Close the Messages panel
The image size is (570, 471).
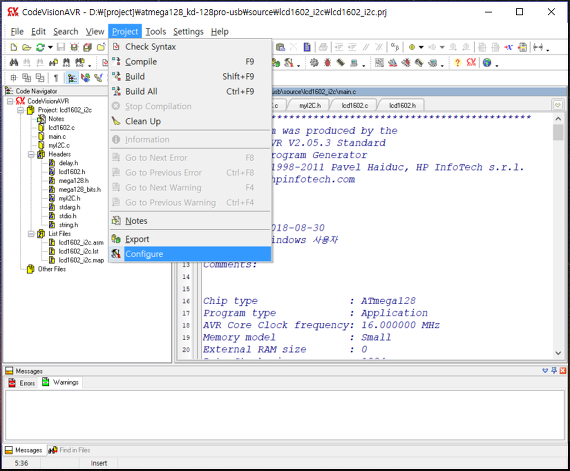563,370
